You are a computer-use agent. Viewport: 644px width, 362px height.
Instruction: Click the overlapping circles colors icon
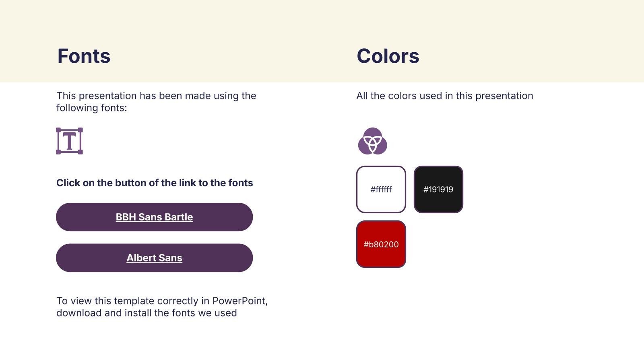(372, 141)
